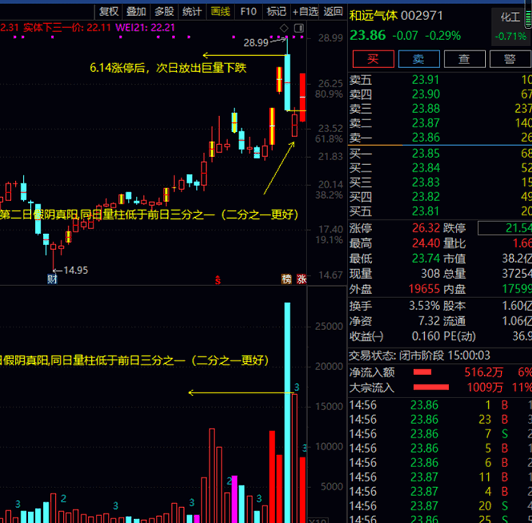Click 换手 turnover 3.53%

(424, 306)
